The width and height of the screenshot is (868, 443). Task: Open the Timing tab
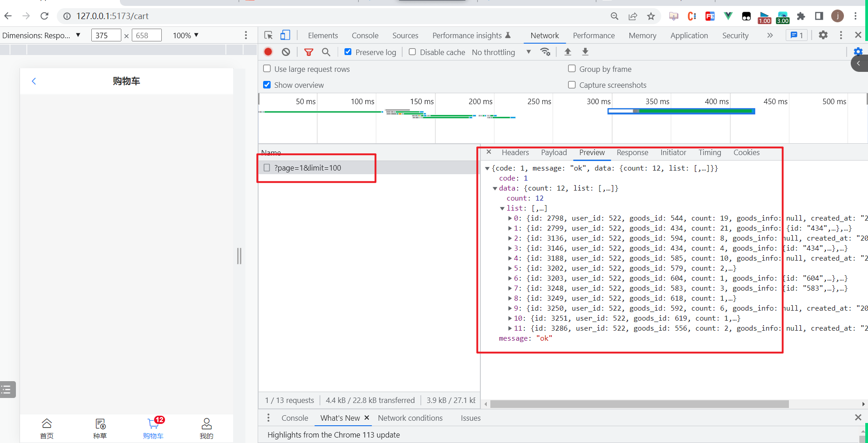[710, 152]
